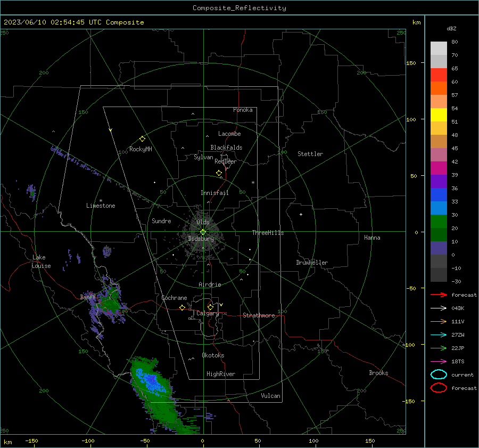The width and height of the screenshot is (479, 448).
Task: Click the Sundre town label
Action: (161, 221)
